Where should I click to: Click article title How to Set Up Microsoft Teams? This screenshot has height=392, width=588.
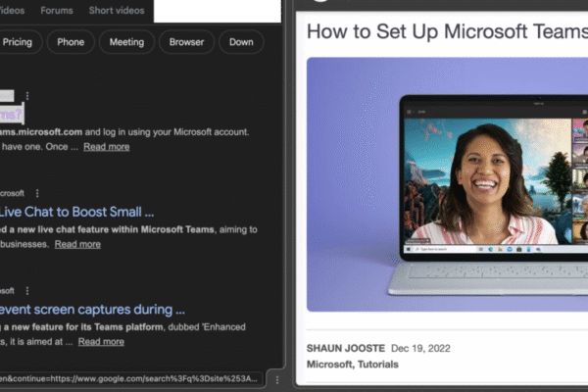447,31
